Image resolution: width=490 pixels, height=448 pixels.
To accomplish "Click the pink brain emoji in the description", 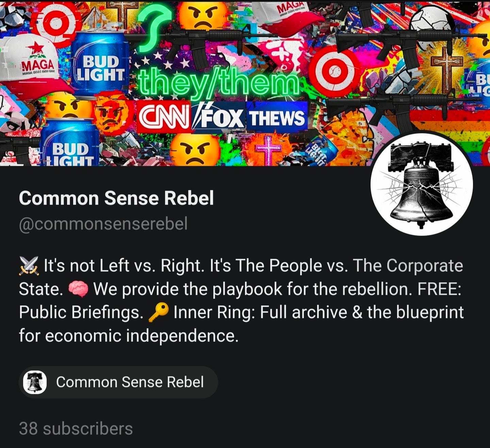I will pos(78,289).
